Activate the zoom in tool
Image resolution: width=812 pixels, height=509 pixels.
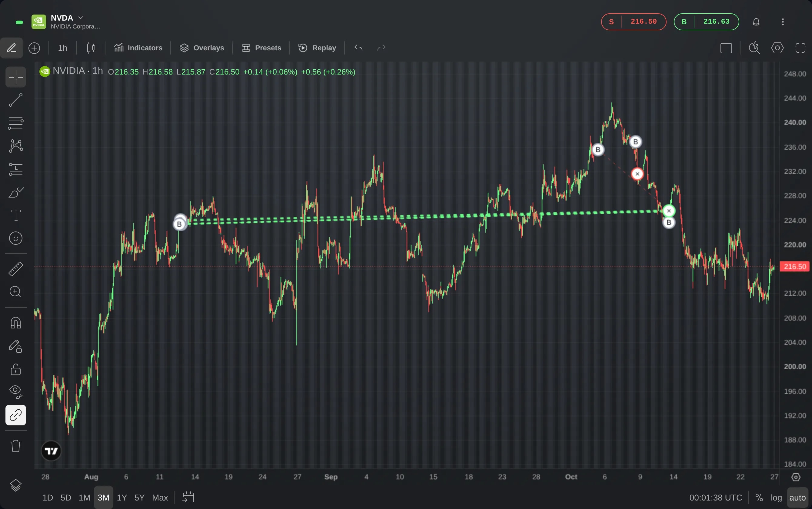[15, 291]
